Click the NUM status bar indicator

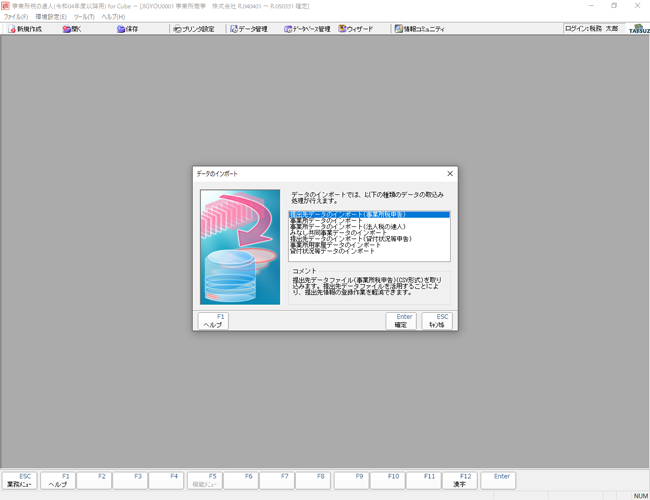pos(640,496)
